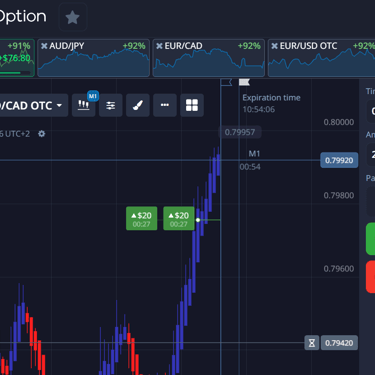Image resolution: width=375 pixels, height=375 pixels.
Task: Open the chart type candlestick icon
Action: pyautogui.click(x=84, y=105)
